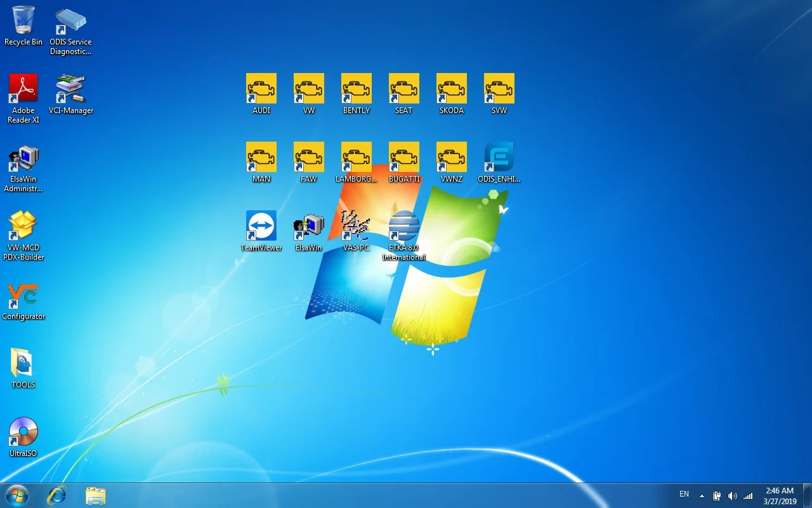812x508 pixels.
Task: Select the SKODA diagnostic shortcut
Action: [x=452, y=94]
